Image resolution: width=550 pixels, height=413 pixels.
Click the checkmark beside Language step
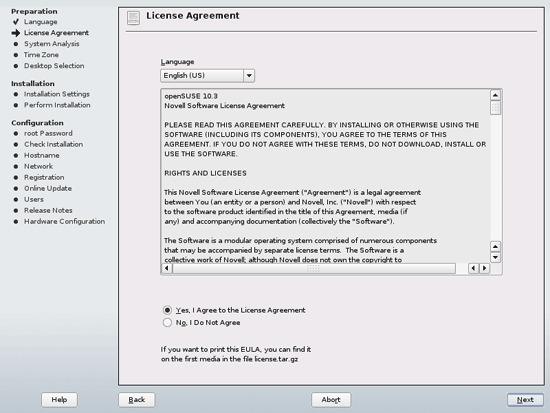click(x=16, y=22)
